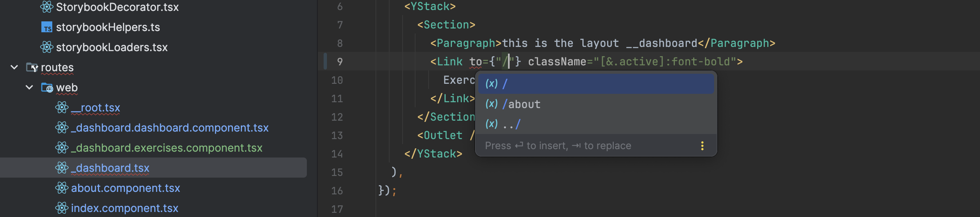The height and width of the screenshot is (217, 980).
Task: Click line number 17 in the gutter
Action: (x=337, y=209)
